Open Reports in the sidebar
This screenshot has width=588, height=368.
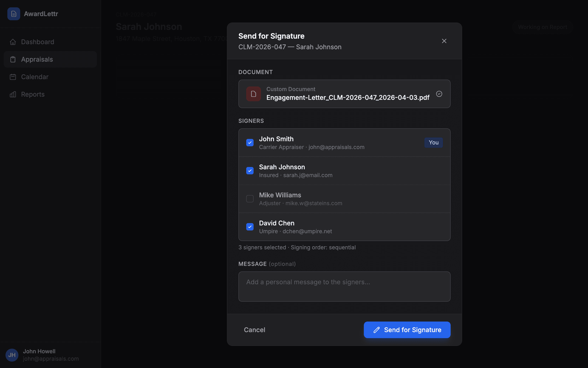(x=50, y=95)
